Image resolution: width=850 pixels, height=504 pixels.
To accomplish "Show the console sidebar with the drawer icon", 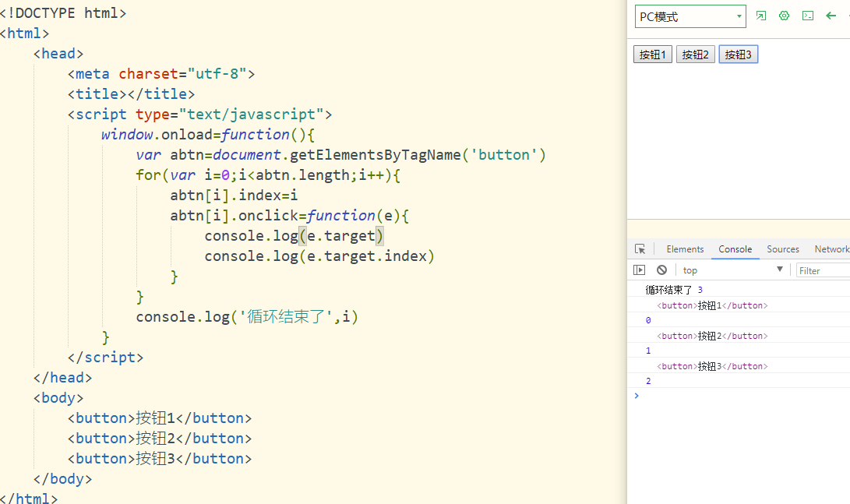I will (x=640, y=270).
